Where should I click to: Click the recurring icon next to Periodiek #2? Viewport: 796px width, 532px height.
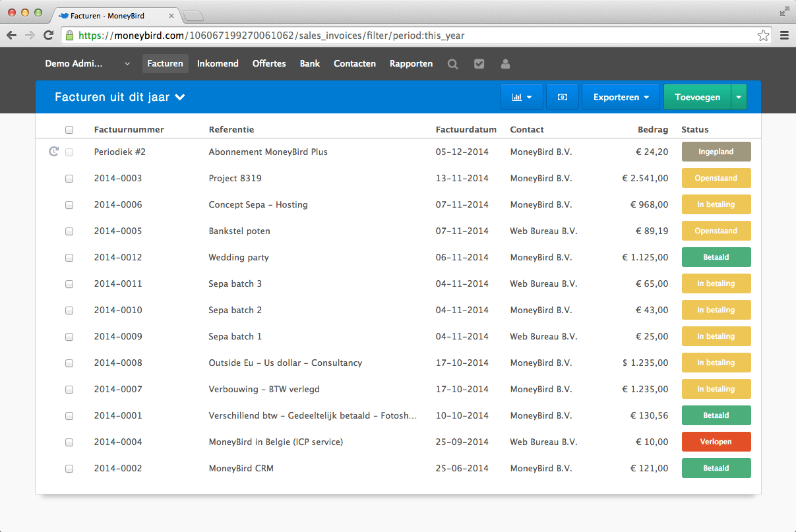click(53, 151)
